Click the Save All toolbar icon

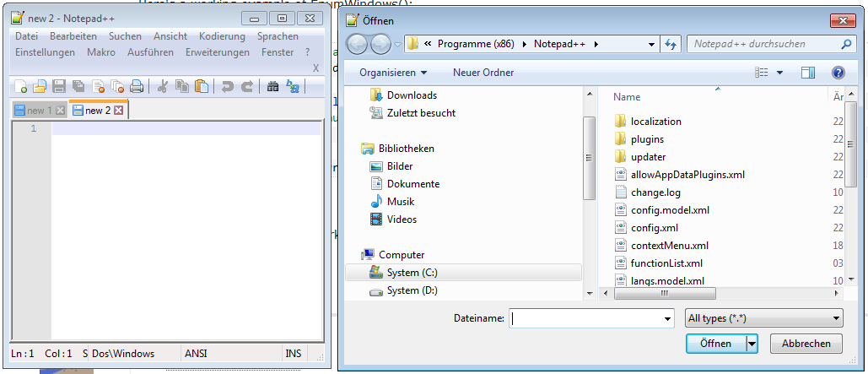click(78, 86)
